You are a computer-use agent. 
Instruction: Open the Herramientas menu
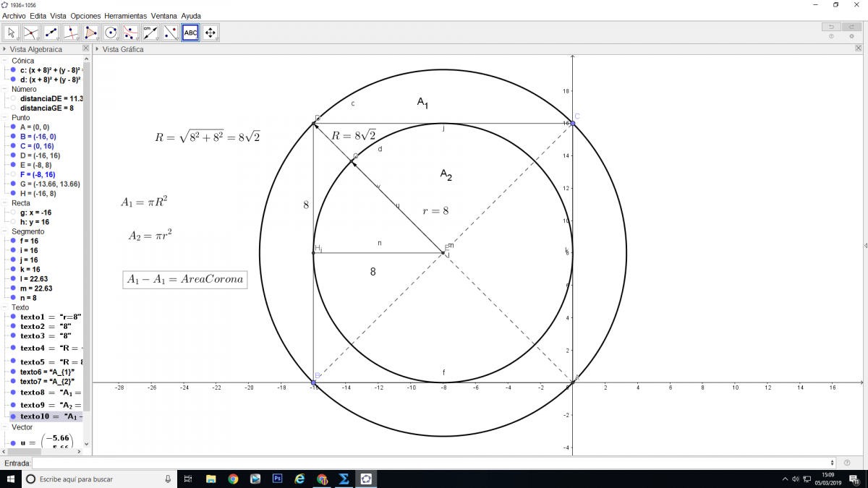tap(125, 15)
